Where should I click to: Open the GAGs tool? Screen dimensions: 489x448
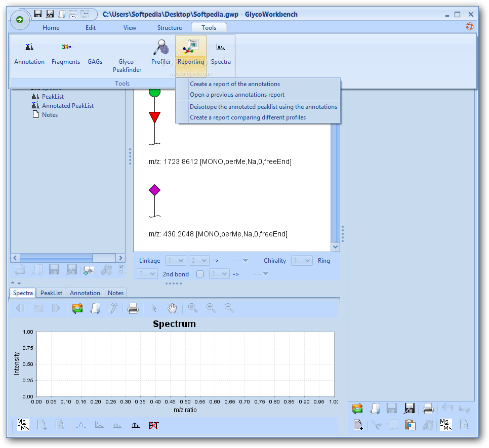click(95, 54)
